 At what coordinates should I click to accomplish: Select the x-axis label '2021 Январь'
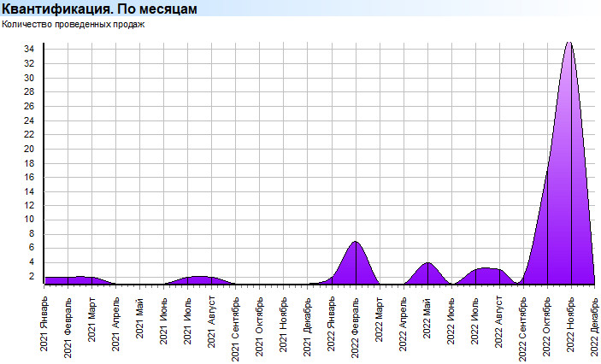pos(44,323)
